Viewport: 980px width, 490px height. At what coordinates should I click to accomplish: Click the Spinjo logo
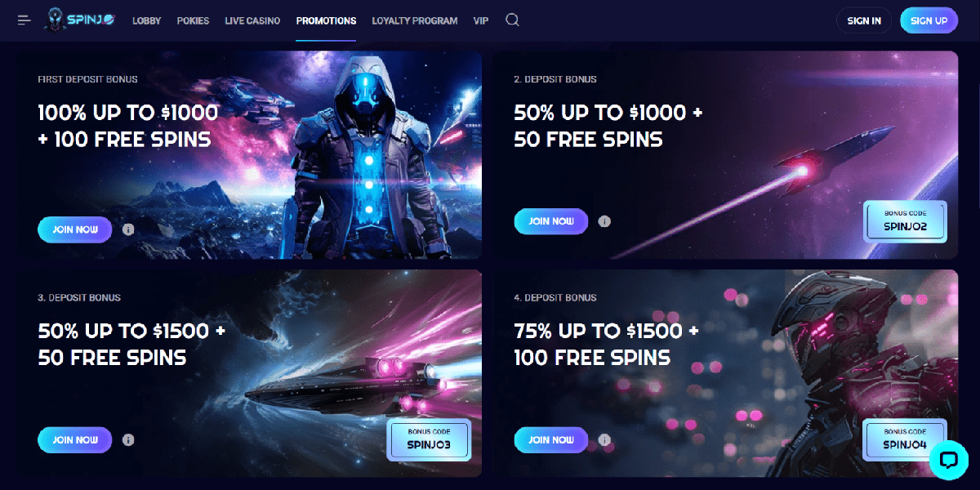[81, 20]
